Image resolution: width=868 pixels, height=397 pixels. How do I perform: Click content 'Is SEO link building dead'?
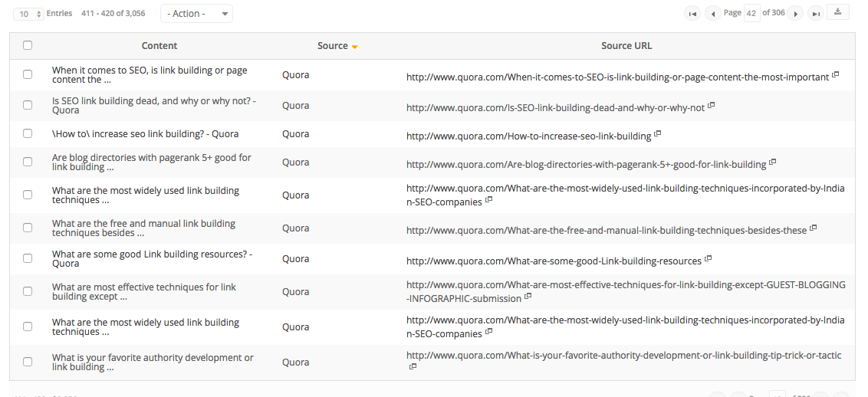point(154,106)
